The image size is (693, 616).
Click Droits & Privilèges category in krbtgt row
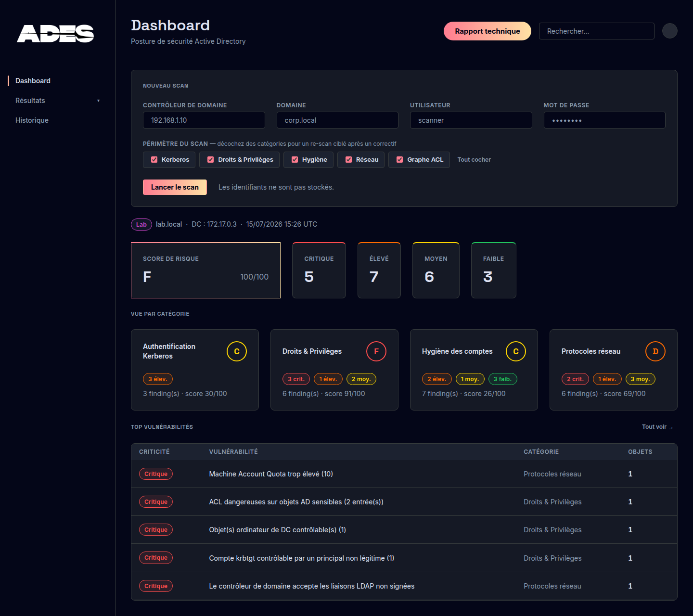pos(552,558)
